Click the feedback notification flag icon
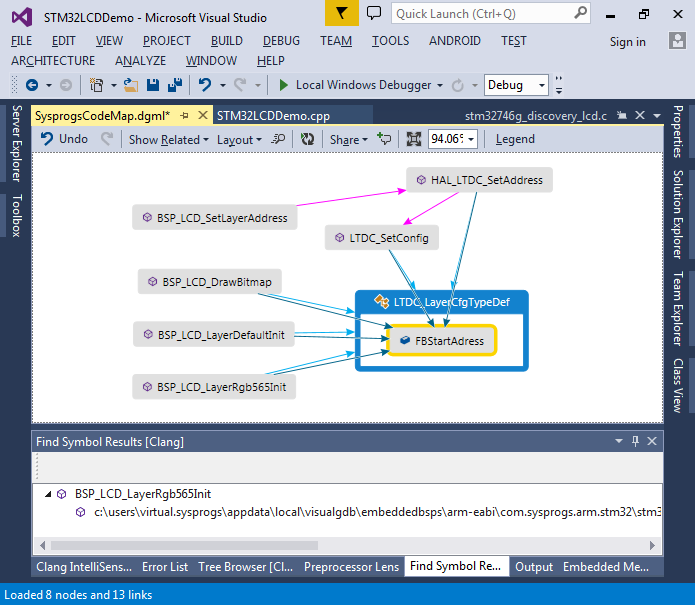Viewport: 695px width, 605px height. point(341,13)
